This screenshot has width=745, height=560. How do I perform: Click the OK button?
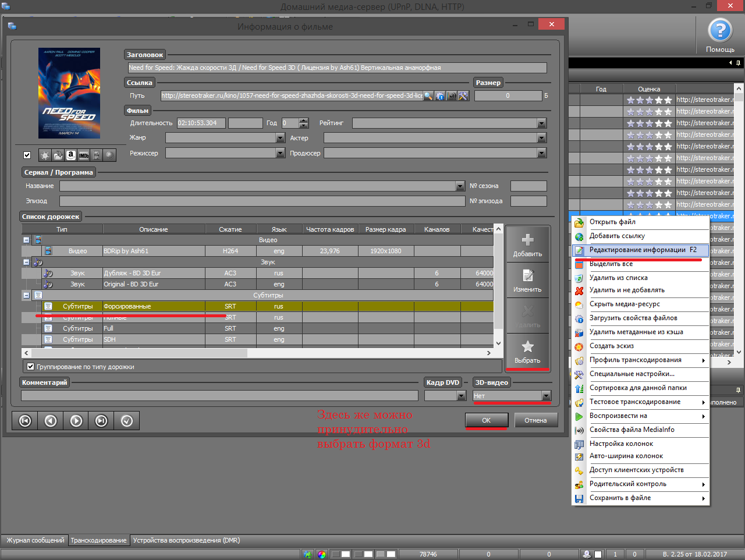[486, 420]
